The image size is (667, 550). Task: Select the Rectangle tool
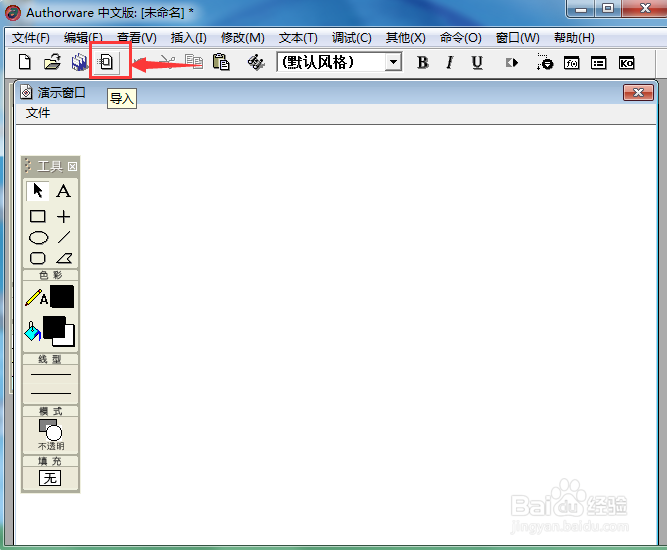point(38,216)
